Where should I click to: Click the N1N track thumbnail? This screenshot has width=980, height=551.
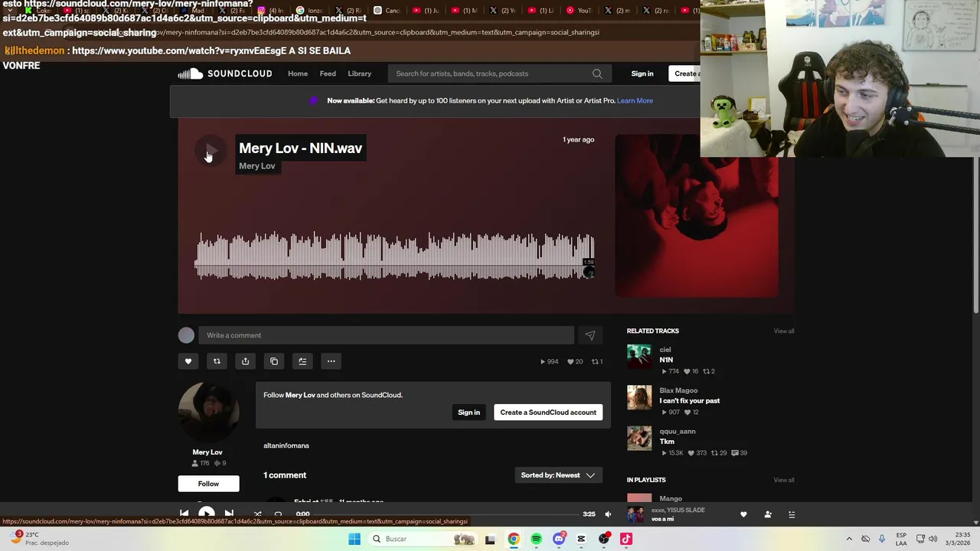tap(639, 357)
